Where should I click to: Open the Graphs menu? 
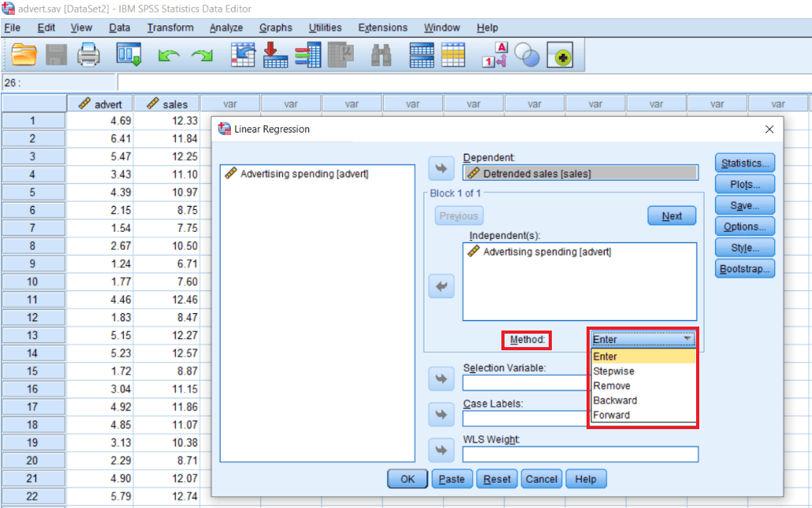tap(275, 28)
